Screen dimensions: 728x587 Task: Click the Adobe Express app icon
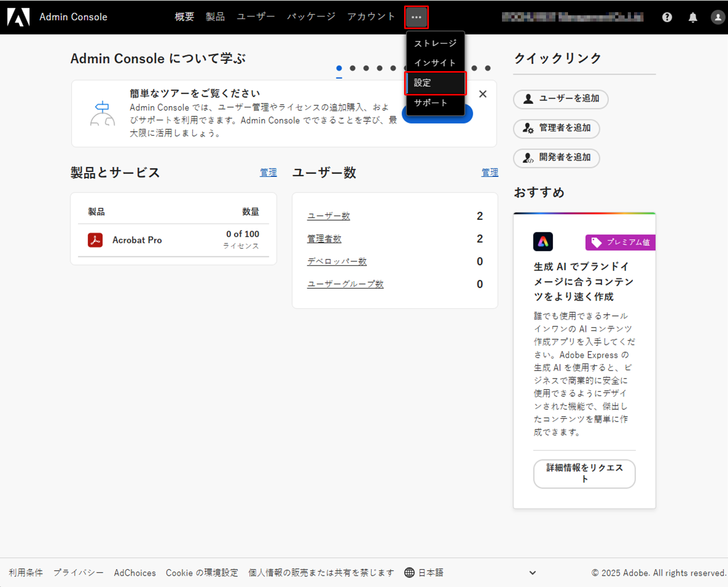[543, 242]
